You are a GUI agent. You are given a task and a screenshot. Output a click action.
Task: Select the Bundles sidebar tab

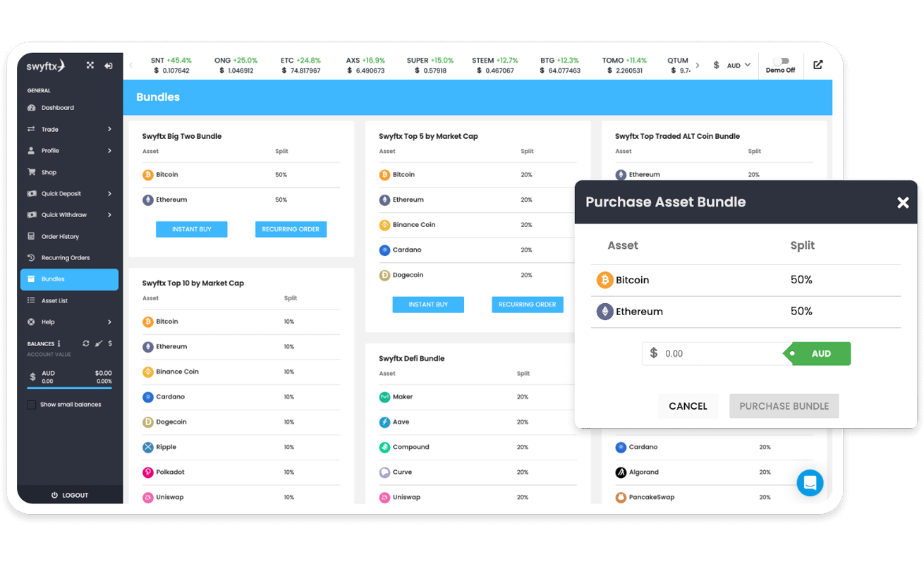(70, 279)
